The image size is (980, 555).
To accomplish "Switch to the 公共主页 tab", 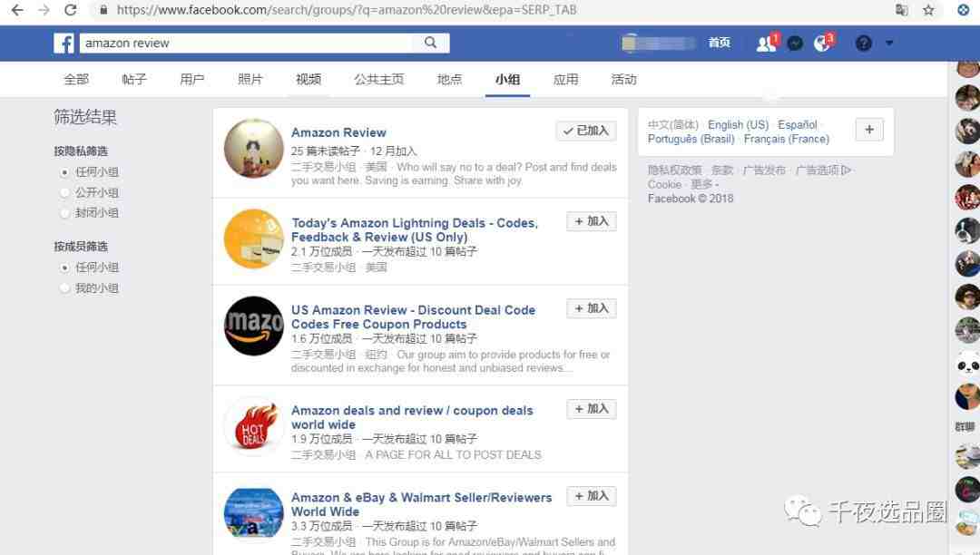I will pyautogui.click(x=378, y=79).
